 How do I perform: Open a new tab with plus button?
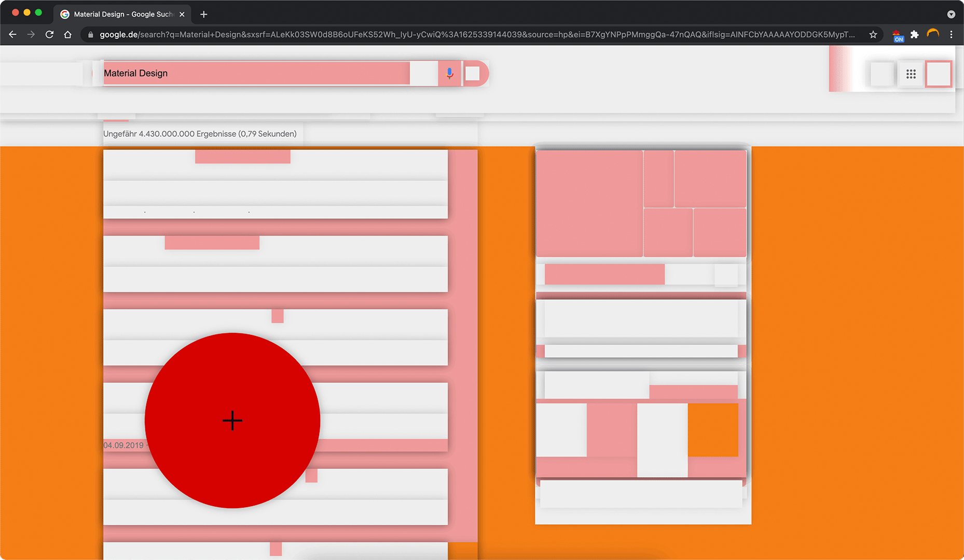(x=204, y=15)
